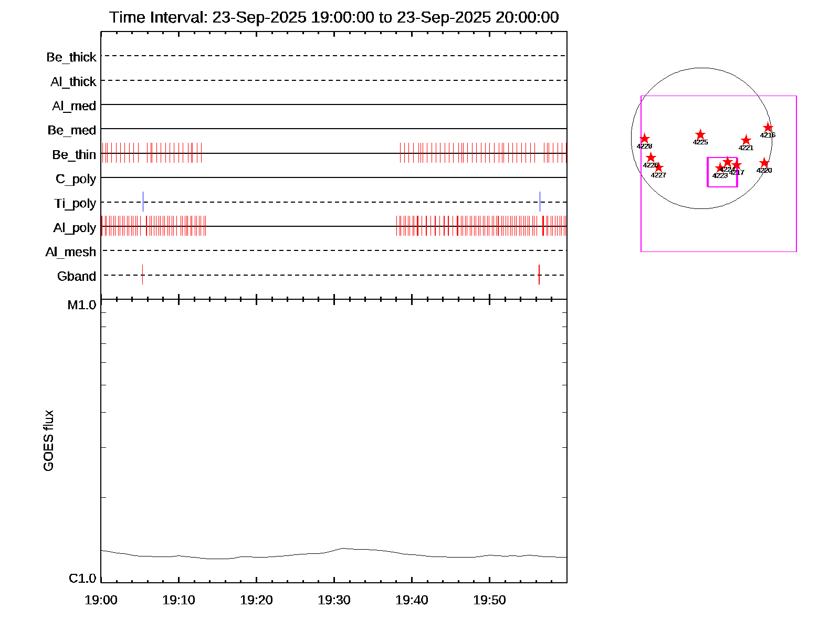The image size is (840, 630).
Task: Click the Time Interval title text
Action: pos(334,17)
